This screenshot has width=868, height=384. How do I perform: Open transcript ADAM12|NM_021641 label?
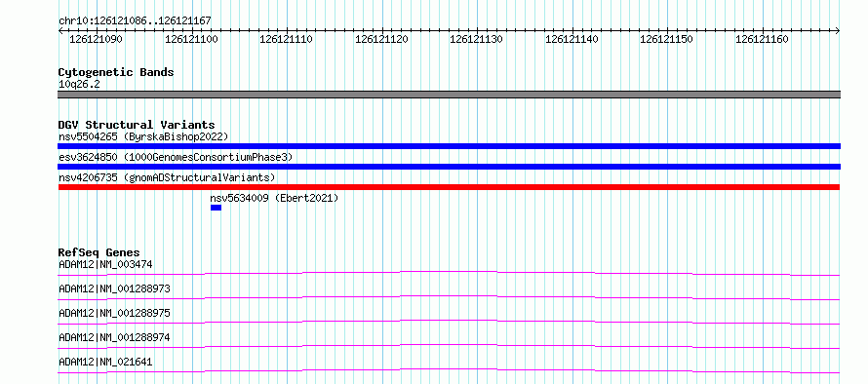pyautogui.click(x=105, y=362)
